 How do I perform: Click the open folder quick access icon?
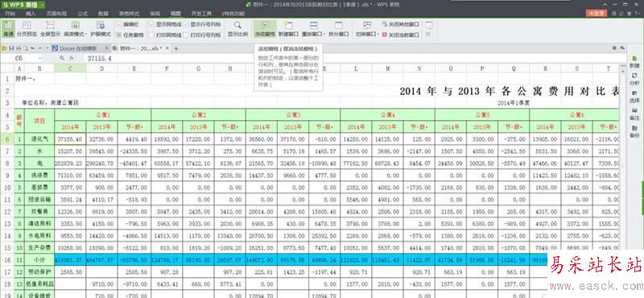coord(5,48)
